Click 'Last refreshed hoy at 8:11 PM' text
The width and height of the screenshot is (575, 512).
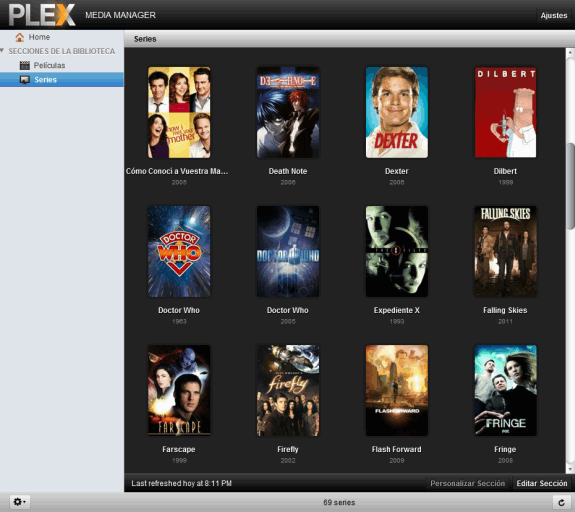(182, 483)
